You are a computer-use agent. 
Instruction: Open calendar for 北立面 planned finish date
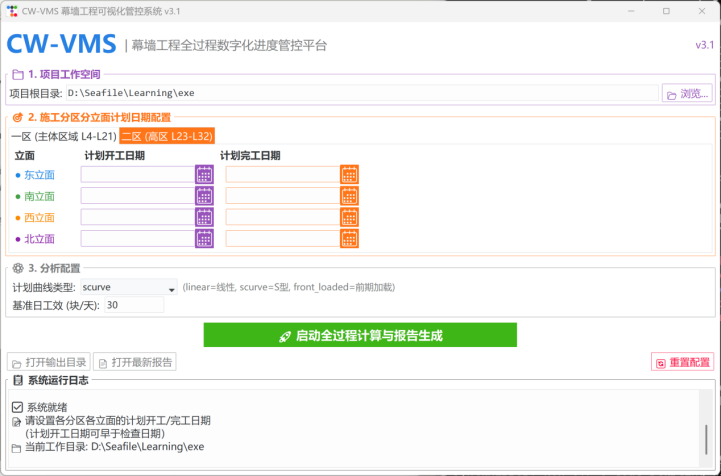tap(349, 239)
